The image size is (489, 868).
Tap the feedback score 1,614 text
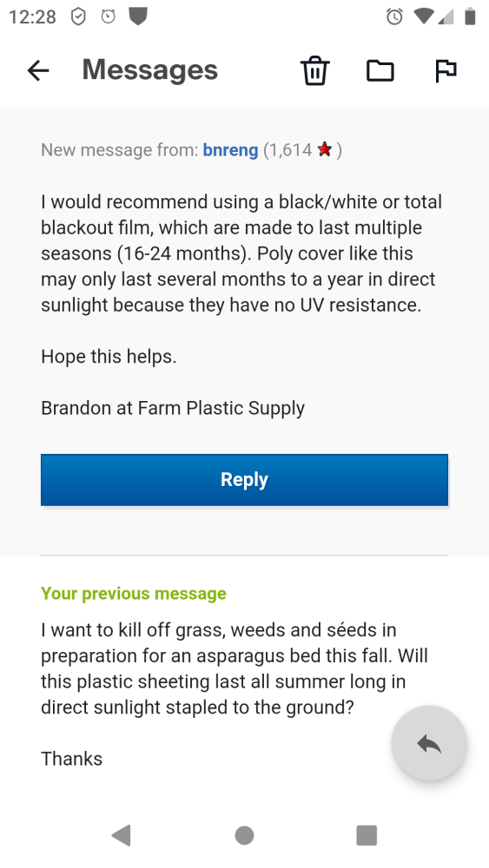click(287, 150)
